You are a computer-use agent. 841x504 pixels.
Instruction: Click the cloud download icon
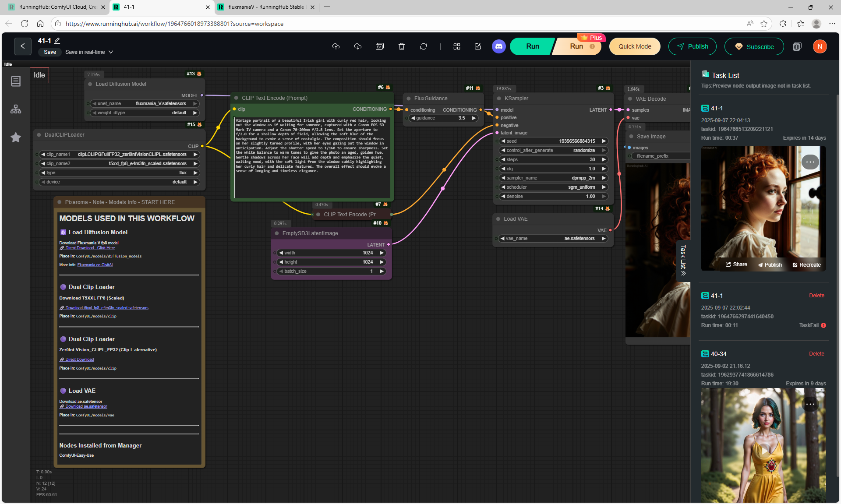click(x=358, y=46)
